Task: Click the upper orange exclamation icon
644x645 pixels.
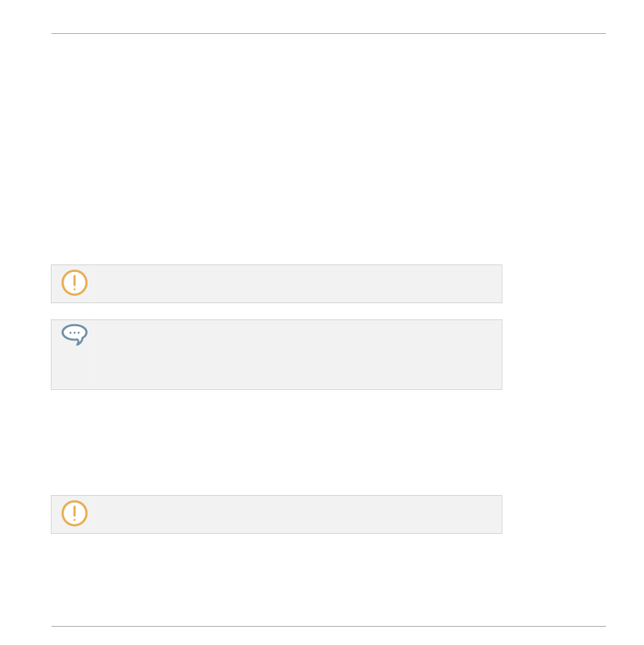Action: point(75,283)
